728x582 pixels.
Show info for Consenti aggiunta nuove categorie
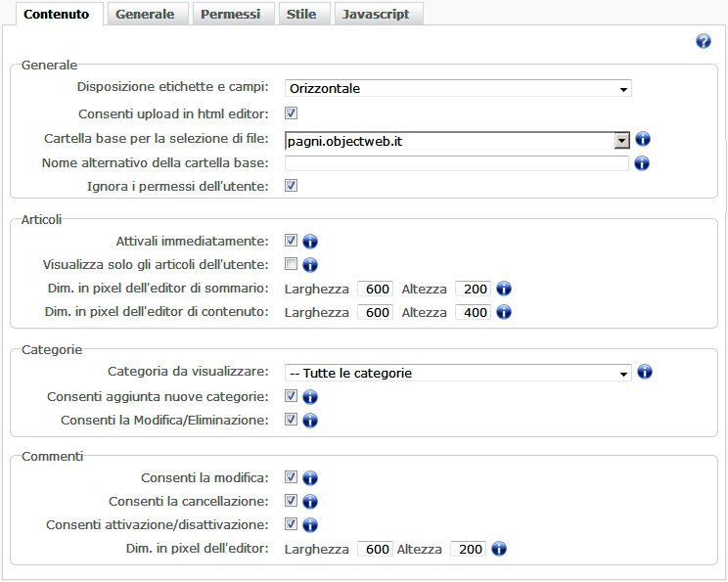tap(310, 397)
